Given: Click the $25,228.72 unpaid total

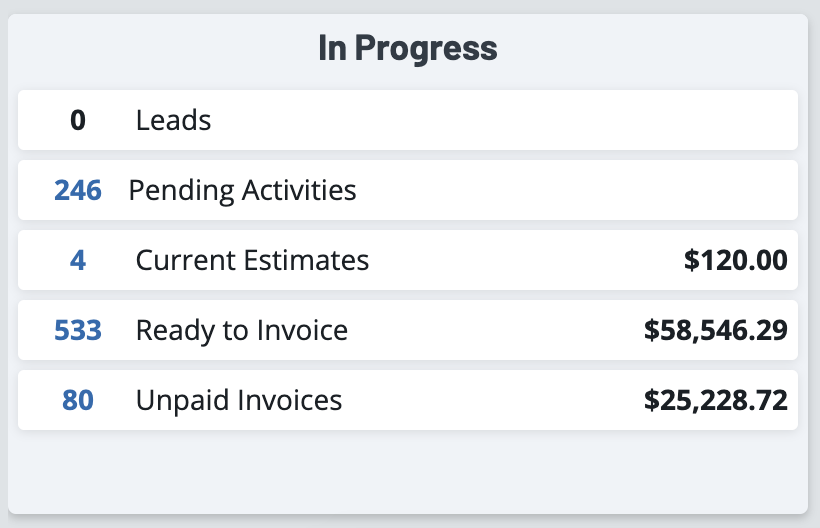Looking at the screenshot, I should (x=716, y=401).
